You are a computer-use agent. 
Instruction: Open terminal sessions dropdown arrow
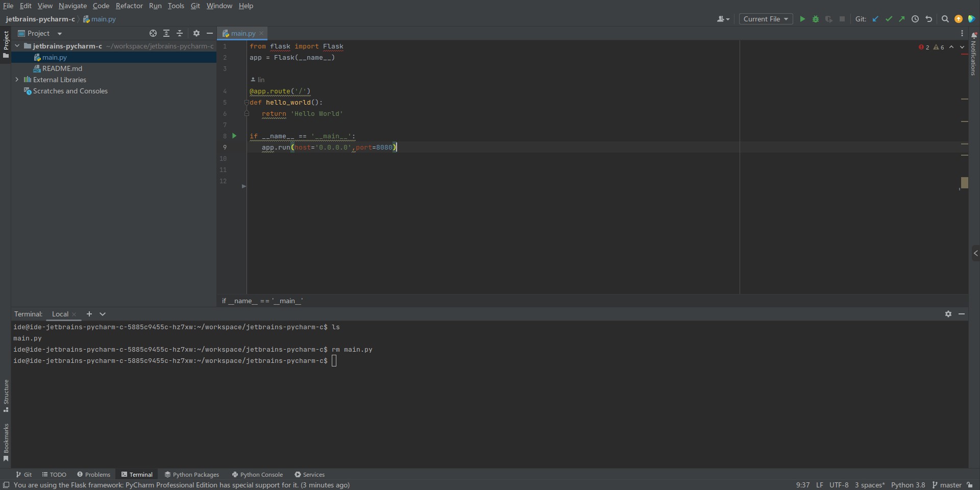pos(103,314)
